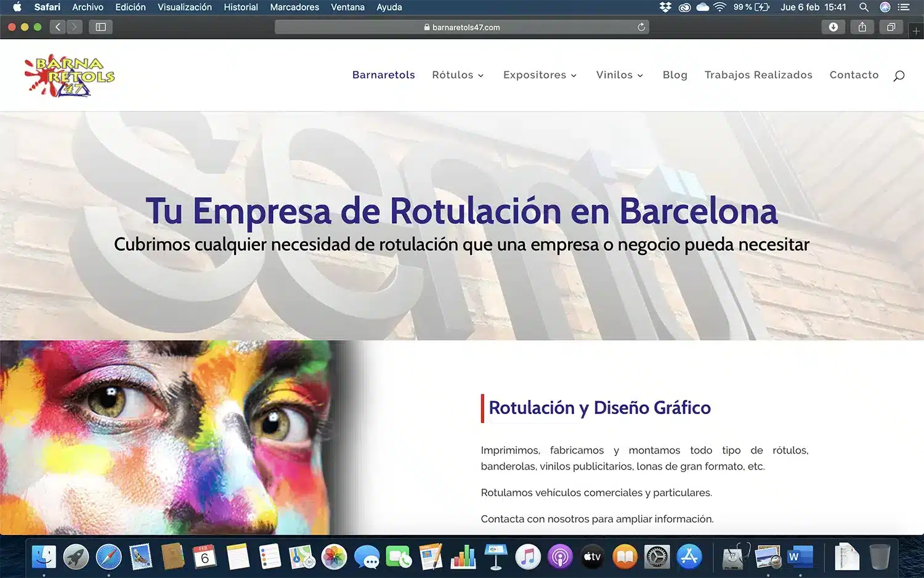
Task: Open the Wi-Fi status menu
Action: 719,7
